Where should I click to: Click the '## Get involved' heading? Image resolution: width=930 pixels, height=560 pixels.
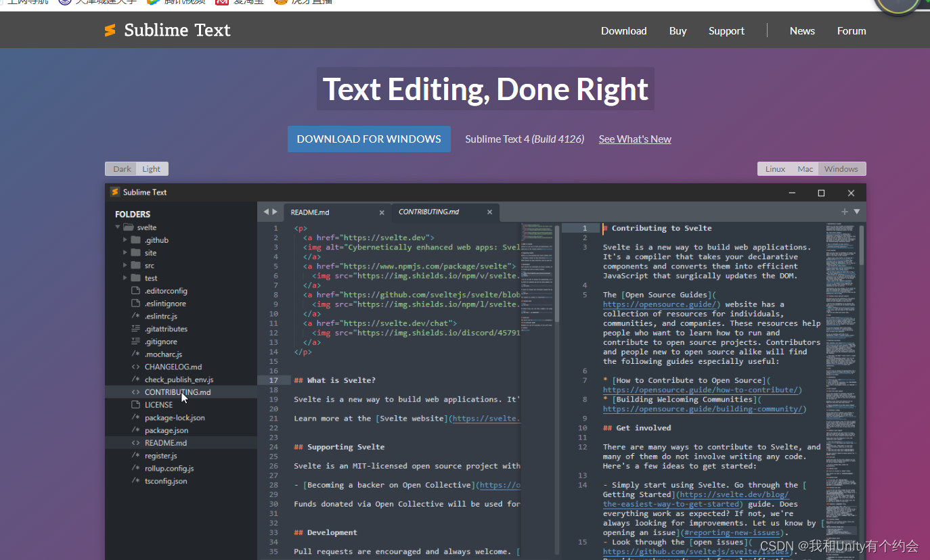[x=637, y=427]
